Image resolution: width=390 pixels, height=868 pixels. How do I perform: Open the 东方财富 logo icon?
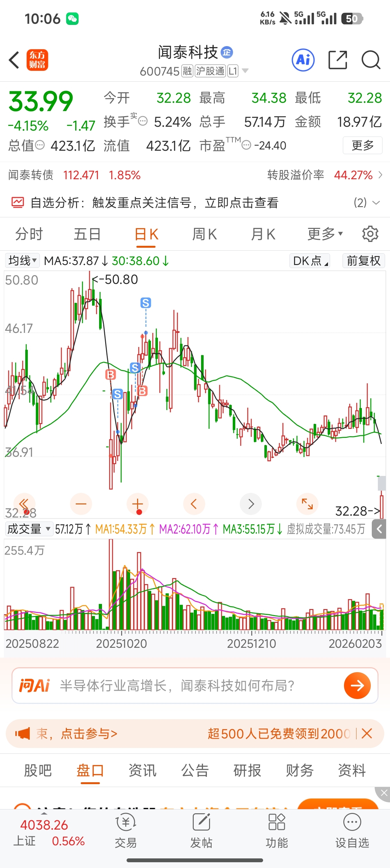37,60
